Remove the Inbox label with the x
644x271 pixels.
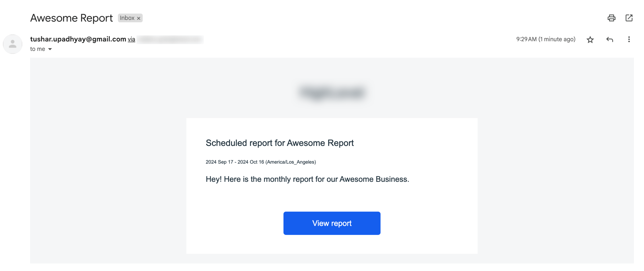[139, 18]
